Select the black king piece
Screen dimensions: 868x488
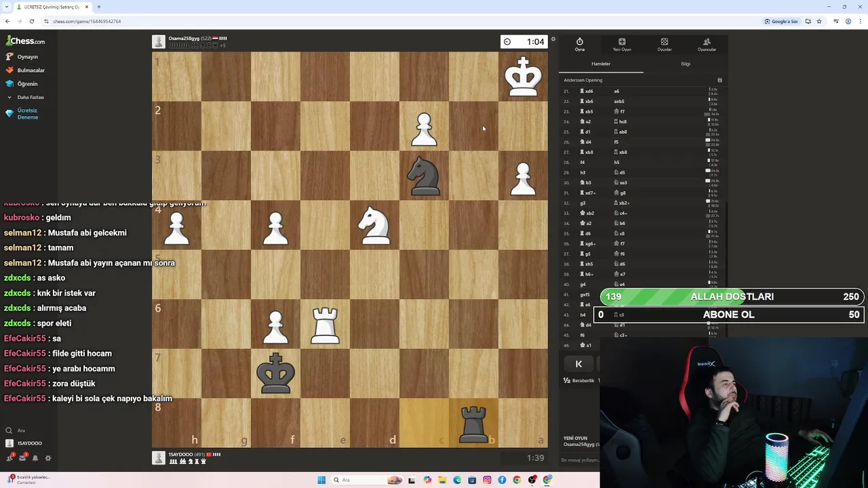pyautogui.click(x=275, y=373)
